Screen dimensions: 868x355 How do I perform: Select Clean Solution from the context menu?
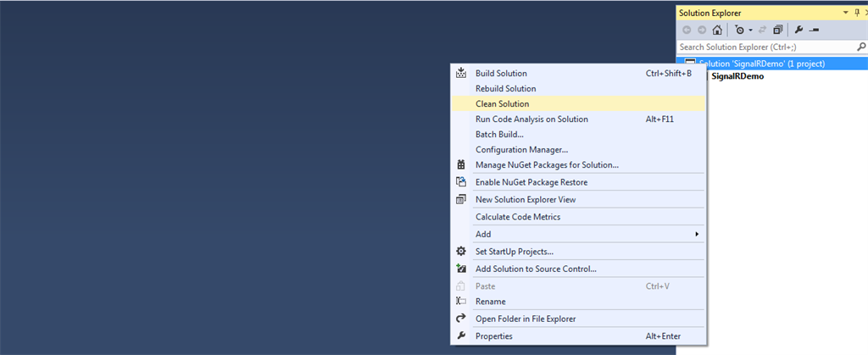[503, 103]
